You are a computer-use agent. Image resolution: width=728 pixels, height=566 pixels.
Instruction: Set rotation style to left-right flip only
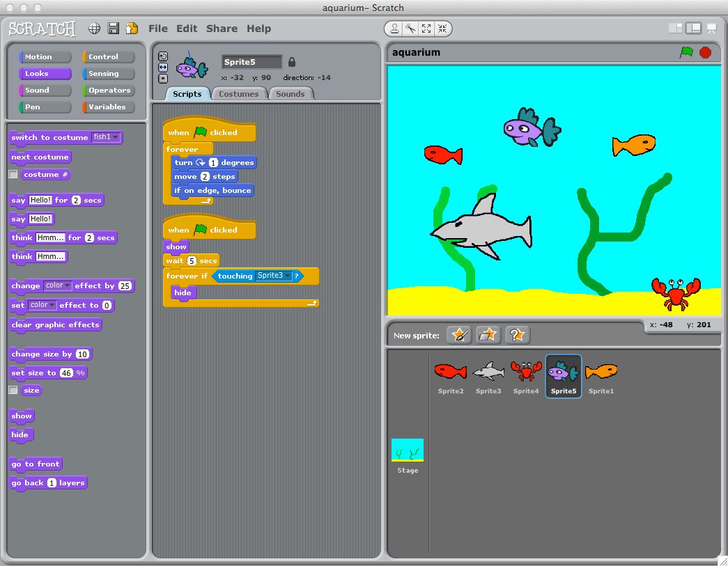[x=163, y=68]
